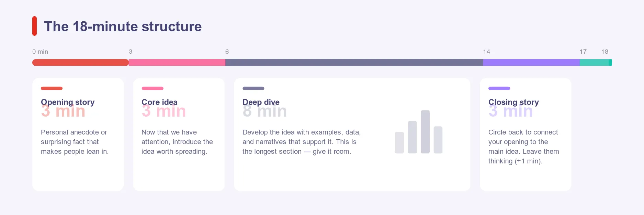Click the "6" minute timeline marker
Screen dimensions: 644x215
[227, 52]
